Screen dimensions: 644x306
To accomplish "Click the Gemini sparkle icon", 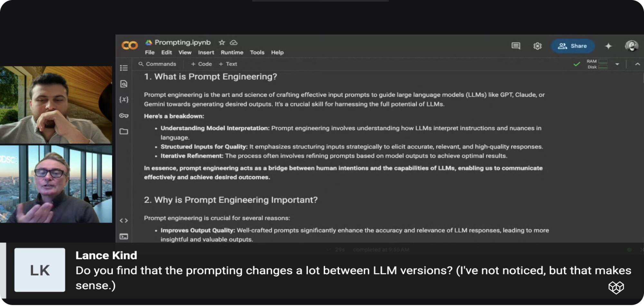I will 608,46.
